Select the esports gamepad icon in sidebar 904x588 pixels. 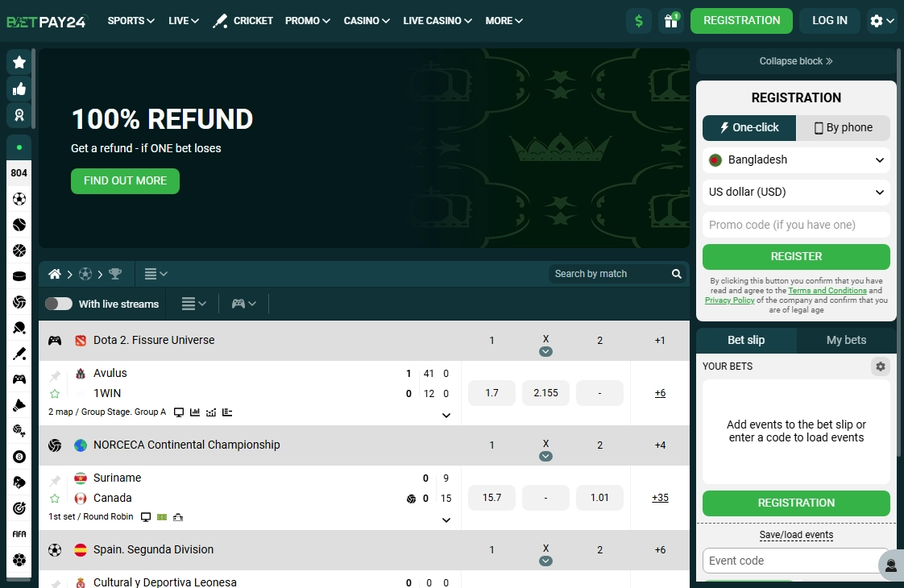[x=19, y=379]
